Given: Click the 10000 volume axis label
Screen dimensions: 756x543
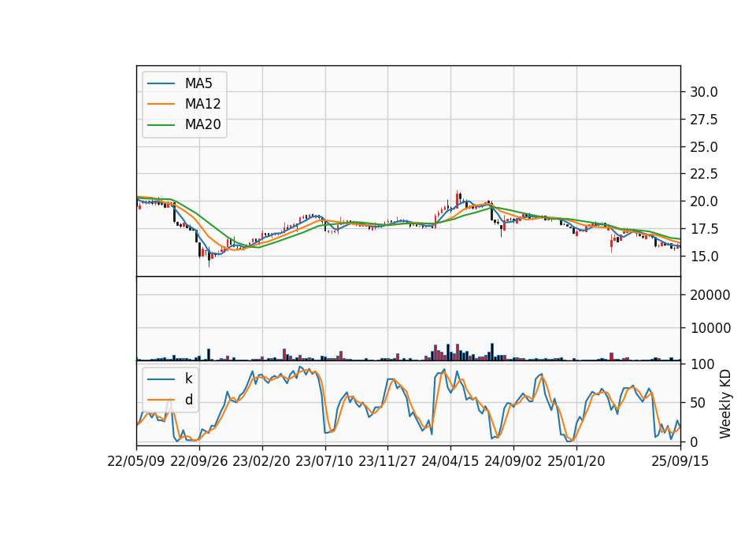Looking at the screenshot, I should tap(710, 328).
